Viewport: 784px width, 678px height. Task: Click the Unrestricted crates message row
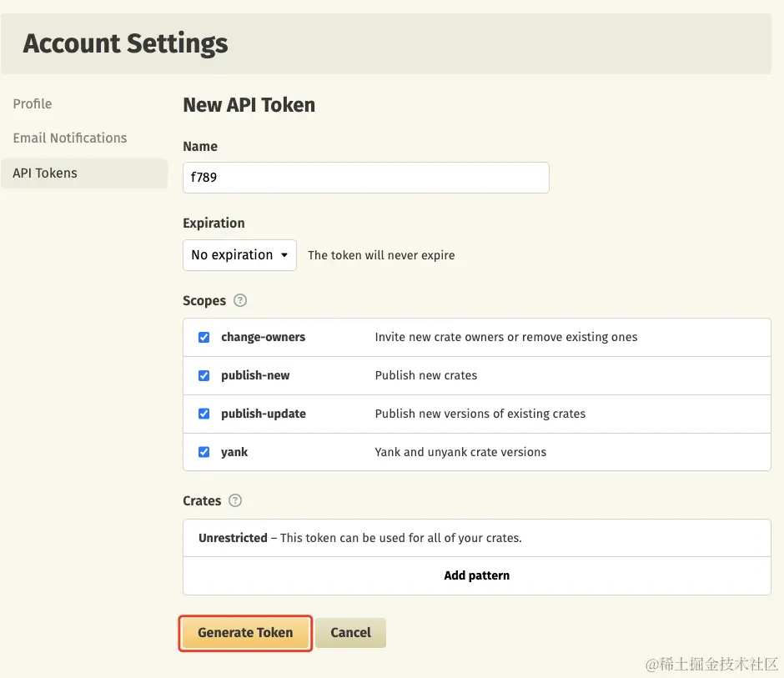(x=359, y=538)
